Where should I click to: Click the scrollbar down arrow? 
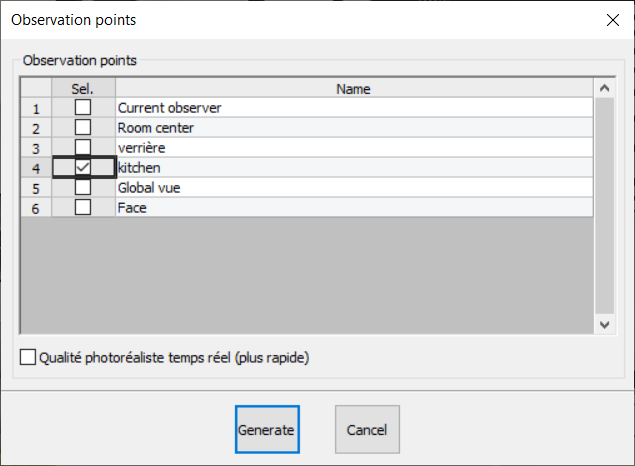tap(604, 324)
